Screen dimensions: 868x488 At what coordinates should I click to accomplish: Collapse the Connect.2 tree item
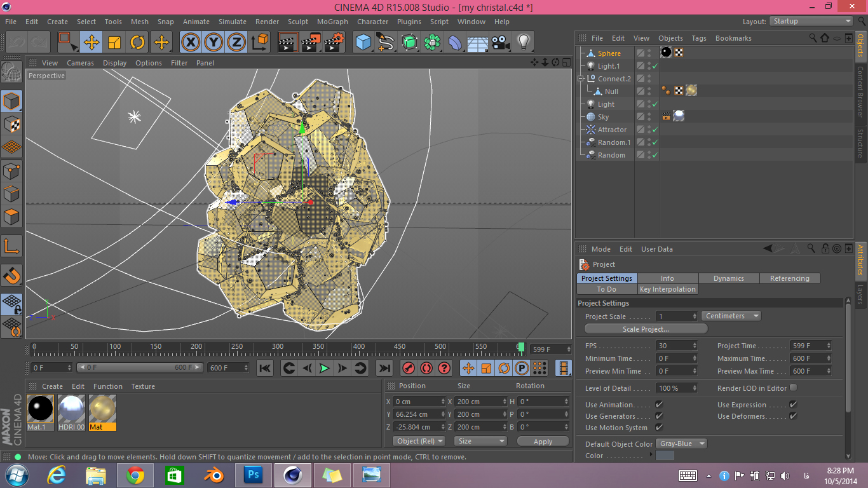pos(580,79)
